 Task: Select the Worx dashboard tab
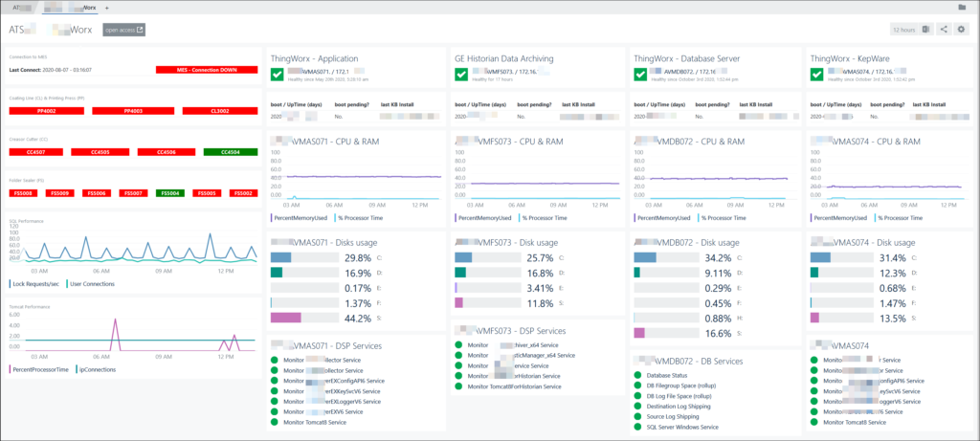point(70,8)
